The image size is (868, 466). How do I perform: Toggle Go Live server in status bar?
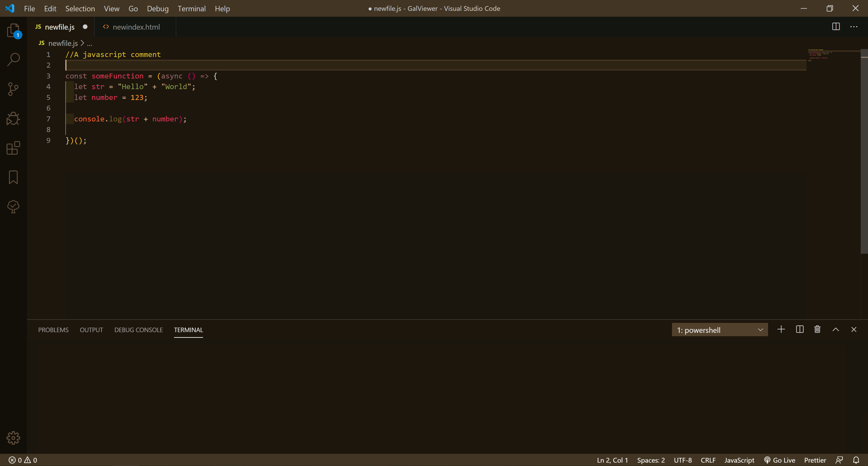click(x=780, y=460)
